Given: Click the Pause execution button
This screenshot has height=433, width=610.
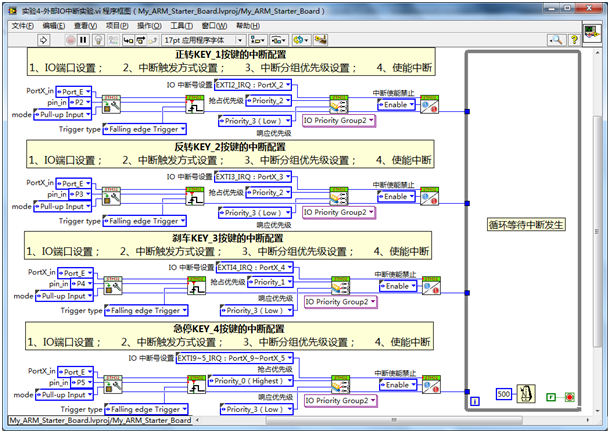Looking at the screenshot, I should coord(83,40).
